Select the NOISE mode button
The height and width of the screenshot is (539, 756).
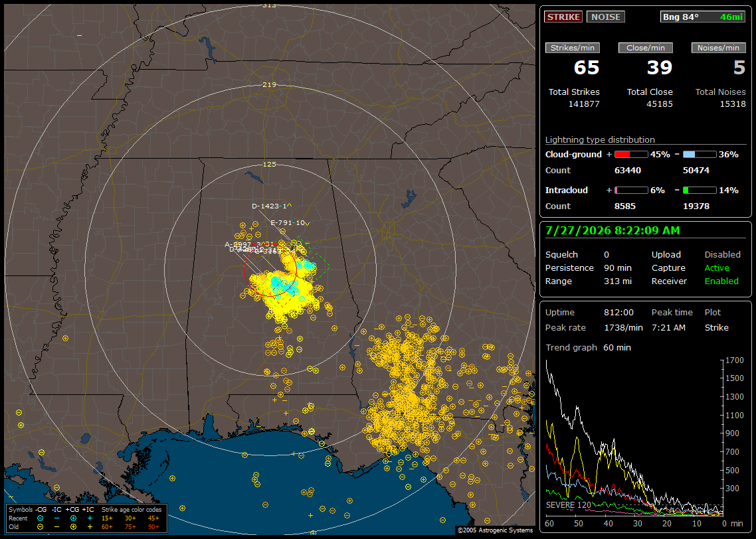point(606,17)
